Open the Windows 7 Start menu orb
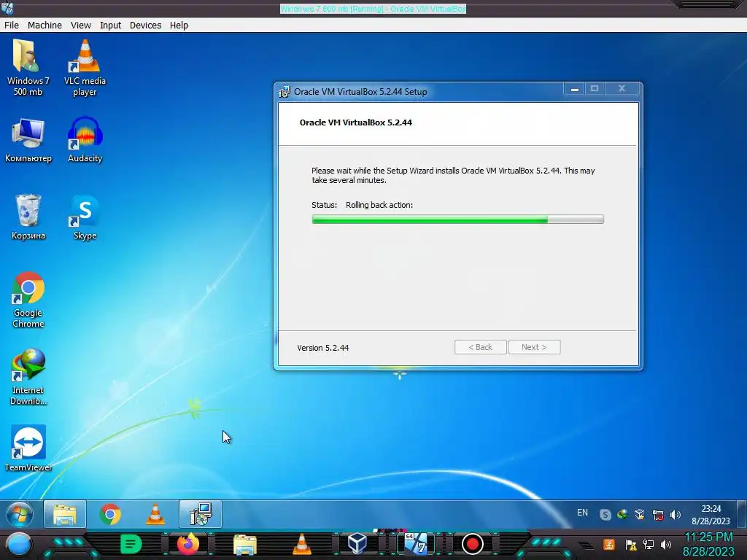The width and height of the screenshot is (747, 560). pos(20,514)
